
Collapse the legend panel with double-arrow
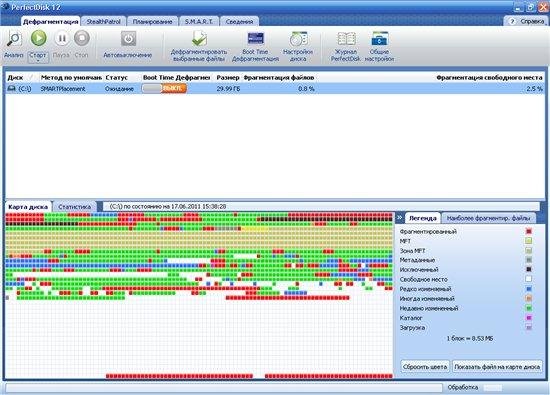pyautogui.click(x=399, y=217)
